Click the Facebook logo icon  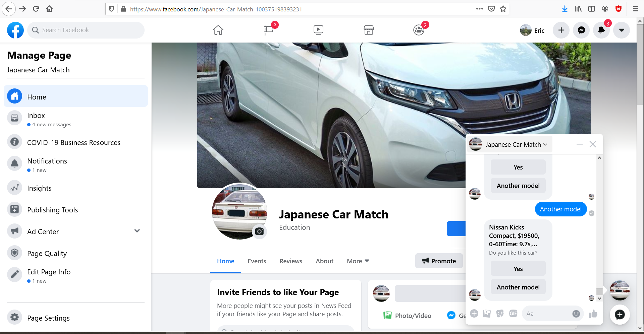pyautogui.click(x=15, y=30)
